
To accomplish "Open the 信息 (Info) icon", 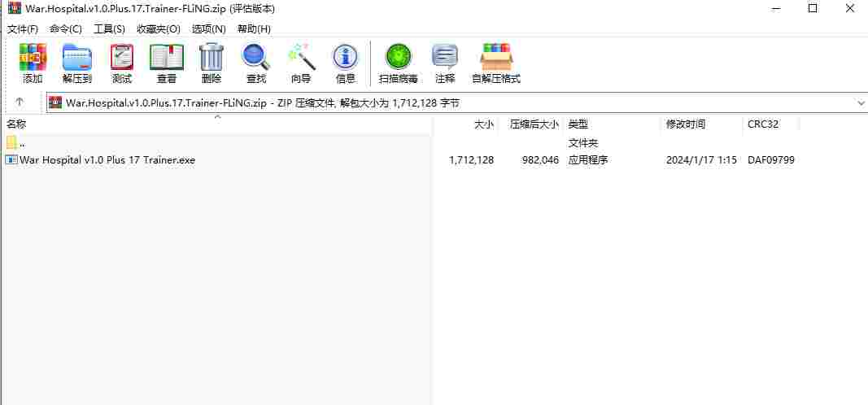I will coord(346,58).
